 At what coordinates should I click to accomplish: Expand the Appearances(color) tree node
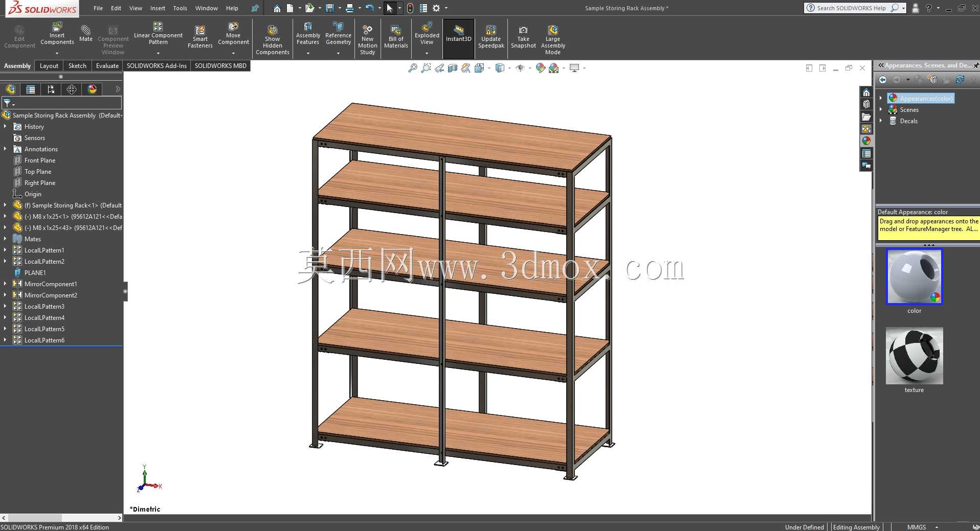881,98
